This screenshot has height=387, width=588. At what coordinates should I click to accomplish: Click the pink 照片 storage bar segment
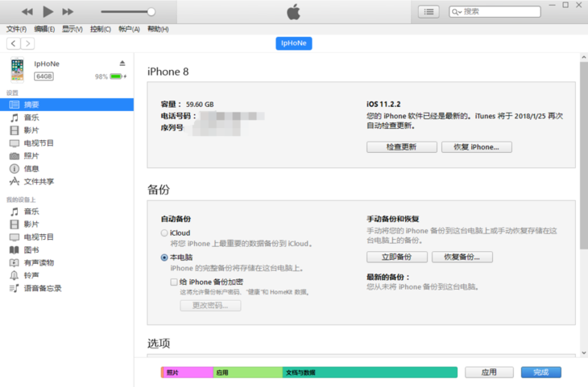(188, 373)
